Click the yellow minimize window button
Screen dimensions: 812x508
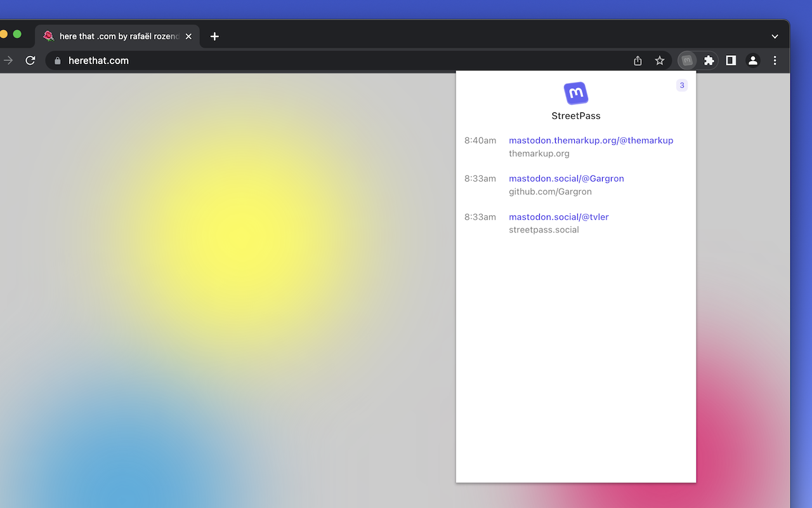(4, 34)
